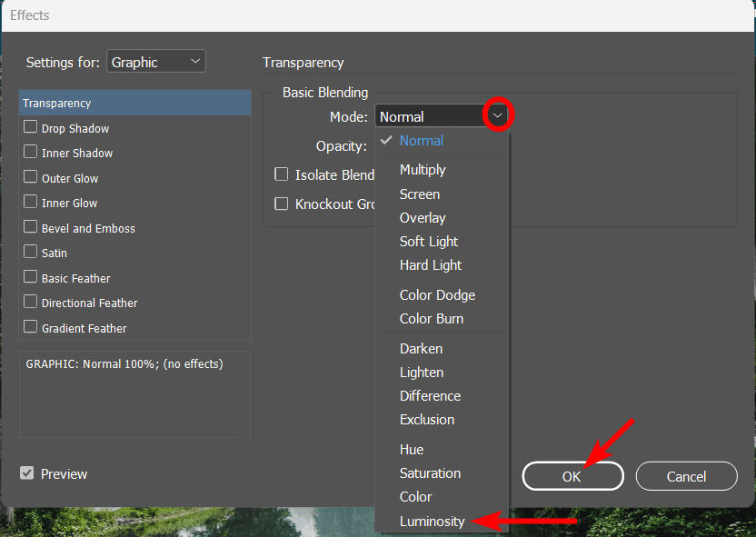
Task: Toggle the Preview checkbox
Action: 27,473
